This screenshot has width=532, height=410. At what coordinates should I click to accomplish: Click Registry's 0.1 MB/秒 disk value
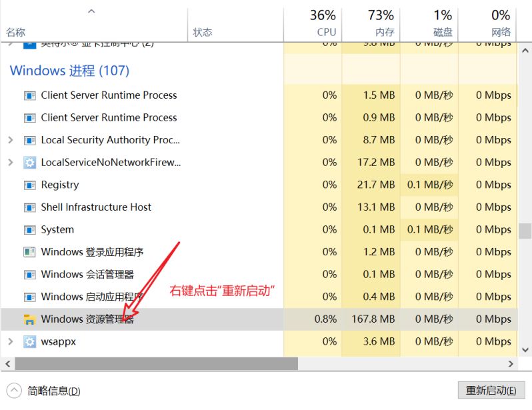pyautogui.click(x=430, y=185)
